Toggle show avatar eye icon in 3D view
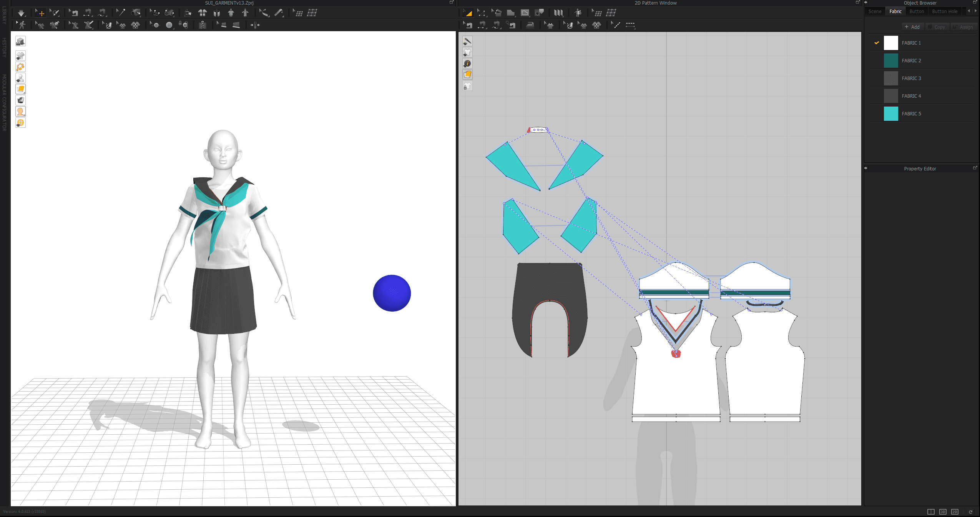Screen dimensions: 980x517 point(20,78)
